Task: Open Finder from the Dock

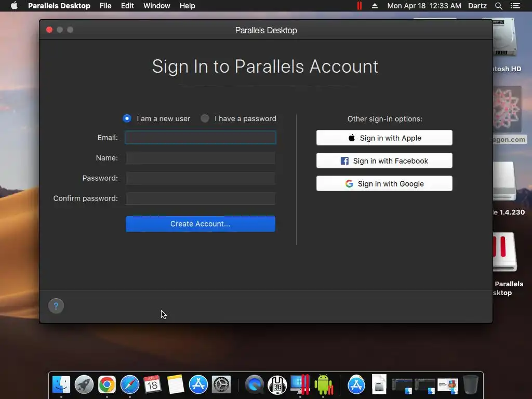Action: (61, 384)
